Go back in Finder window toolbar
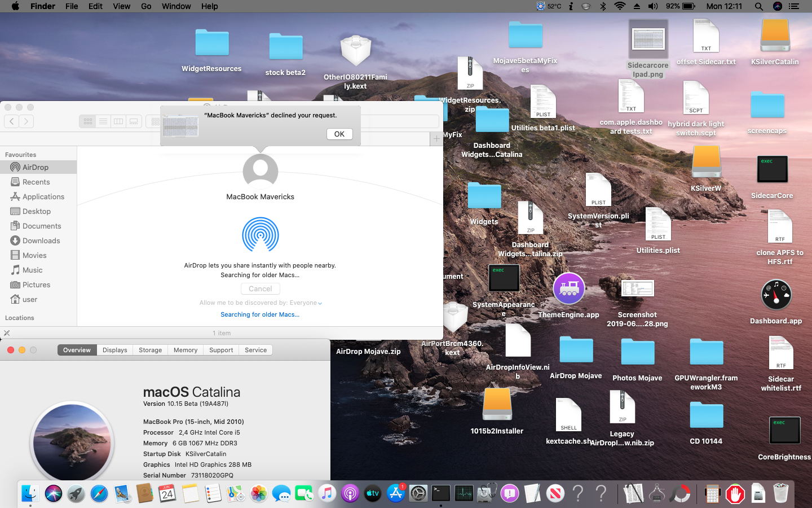The height and width of the screenshot is (508, 812). click(x=12, y=121)
